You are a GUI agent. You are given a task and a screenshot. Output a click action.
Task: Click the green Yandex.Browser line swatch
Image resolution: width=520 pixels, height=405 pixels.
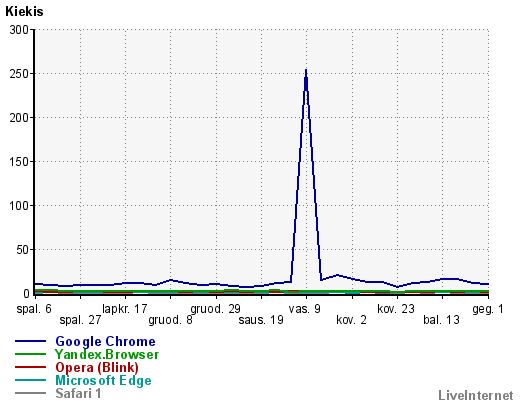pos(30,354)
